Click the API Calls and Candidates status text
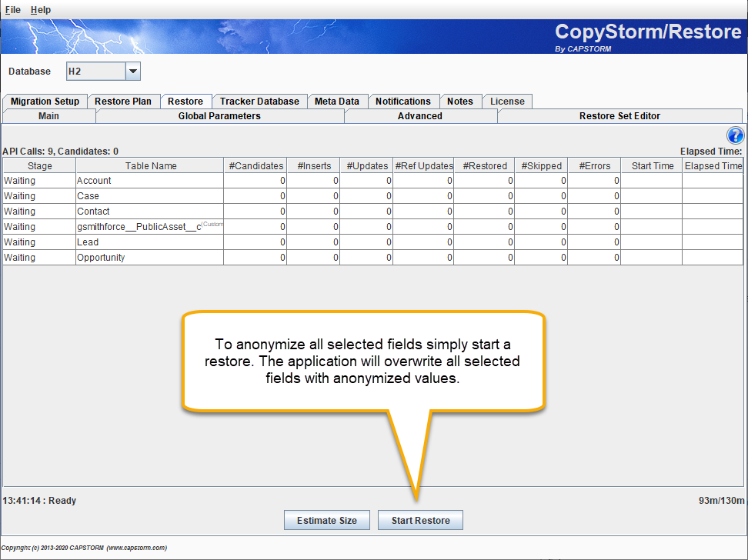 coord(61,152)
